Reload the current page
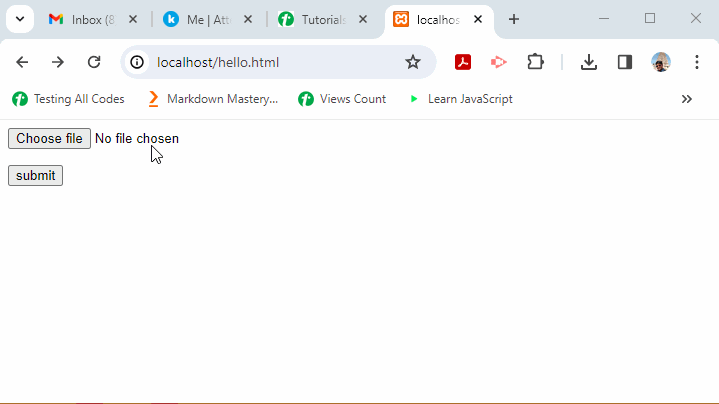 click(94, 62)
